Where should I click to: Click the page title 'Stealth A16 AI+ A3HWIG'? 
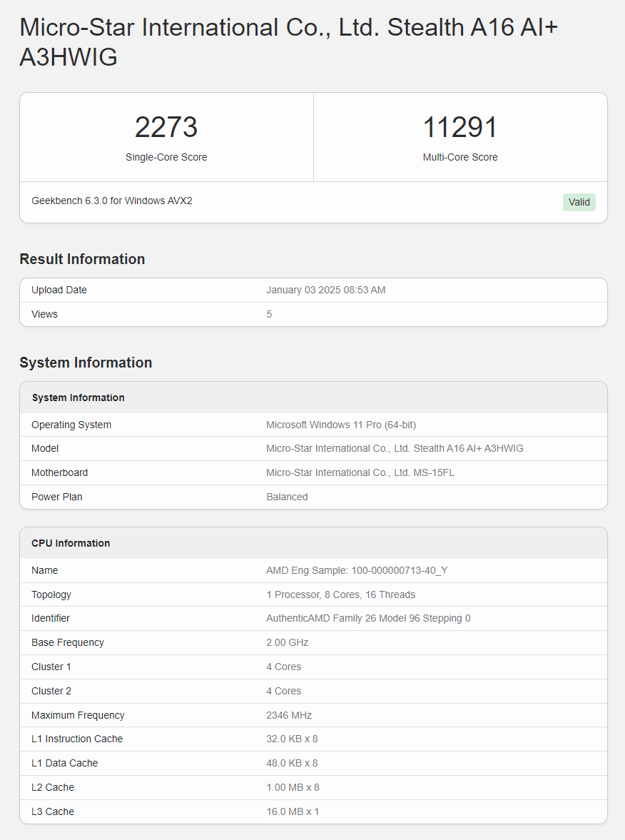click(x=289, y=42)
